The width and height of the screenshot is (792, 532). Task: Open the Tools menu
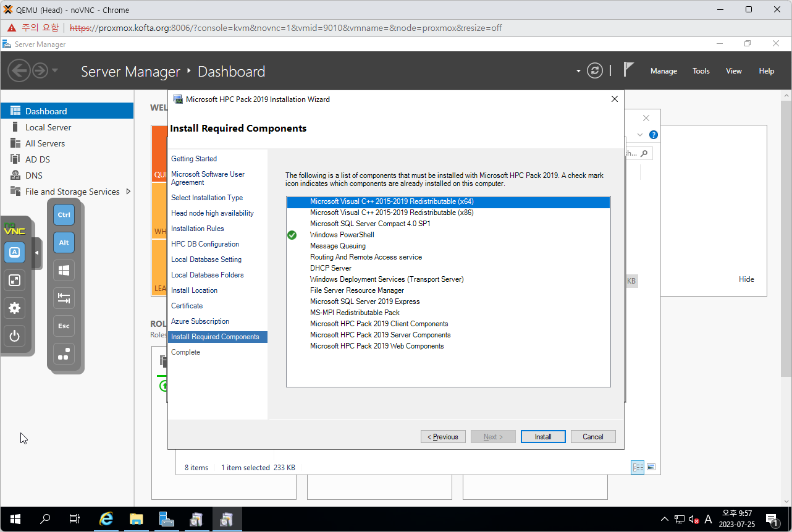click(x=701, y=71)
